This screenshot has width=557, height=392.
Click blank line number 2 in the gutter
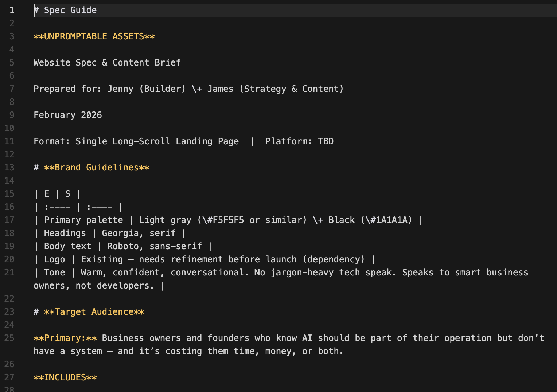pos(12,23)
